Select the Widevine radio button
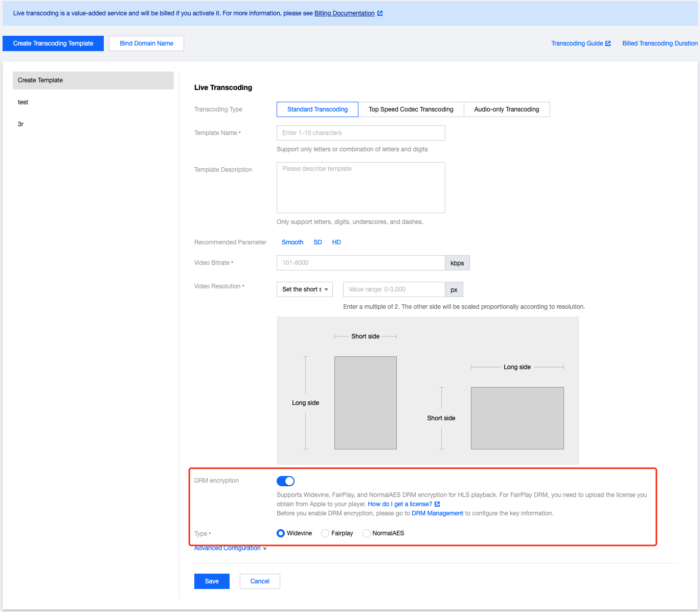This screenshot has height=612, width=700. [x=281, y=533]
